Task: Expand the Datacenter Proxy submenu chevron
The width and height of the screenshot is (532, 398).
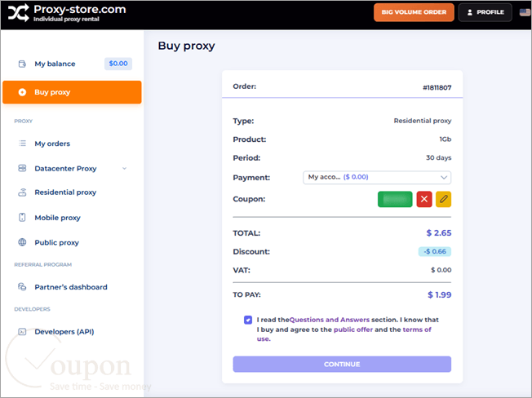Action: [x=125, y=168]
